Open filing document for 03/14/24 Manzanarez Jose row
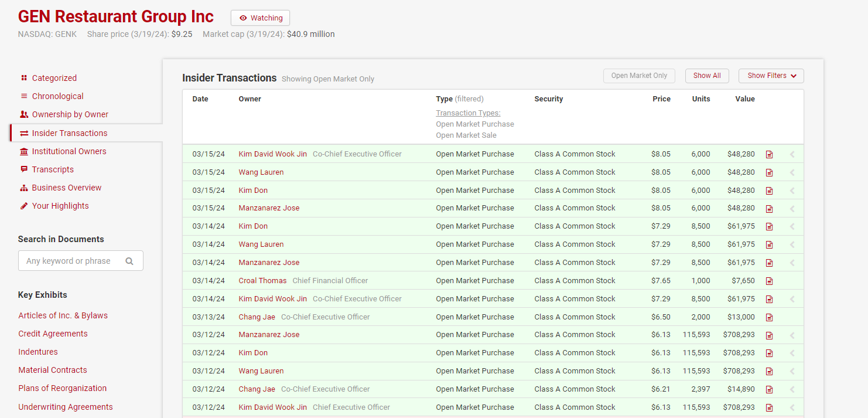This screenshot has width=868, height=418. point(769,263)
